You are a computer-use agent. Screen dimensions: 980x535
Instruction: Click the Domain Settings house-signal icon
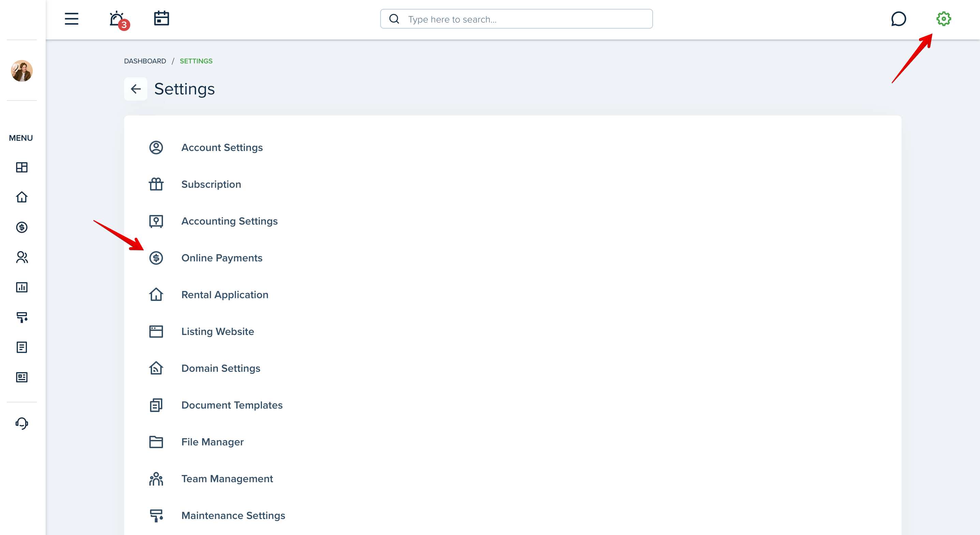coord(156,368)
